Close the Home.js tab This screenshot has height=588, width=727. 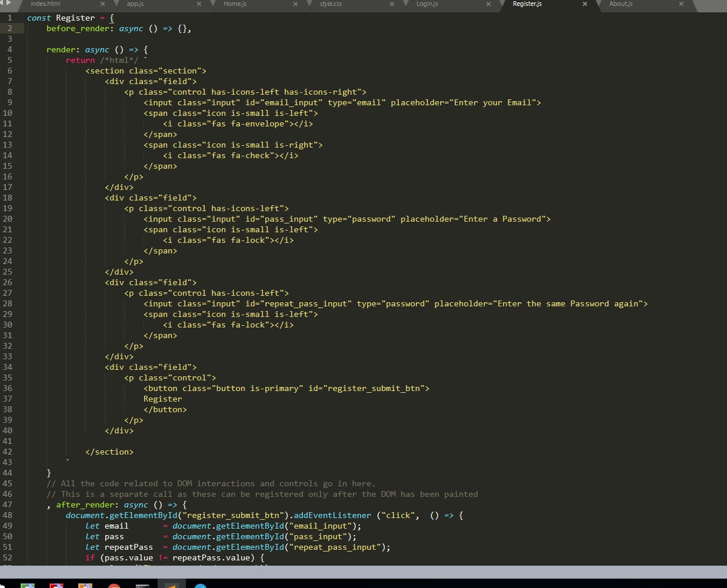tap(295, 4)
